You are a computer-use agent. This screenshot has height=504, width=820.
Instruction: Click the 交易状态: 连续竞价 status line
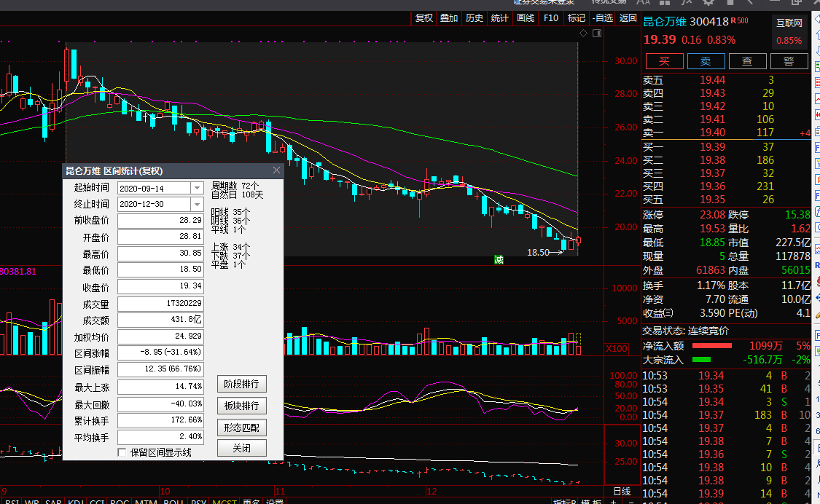(686, 331)
